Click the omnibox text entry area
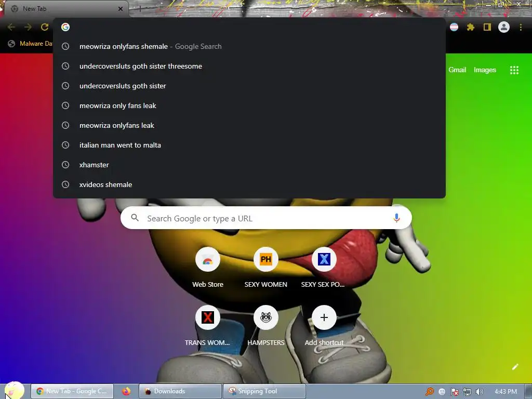Viewport: 532px width, 399px height. point(249,27)
